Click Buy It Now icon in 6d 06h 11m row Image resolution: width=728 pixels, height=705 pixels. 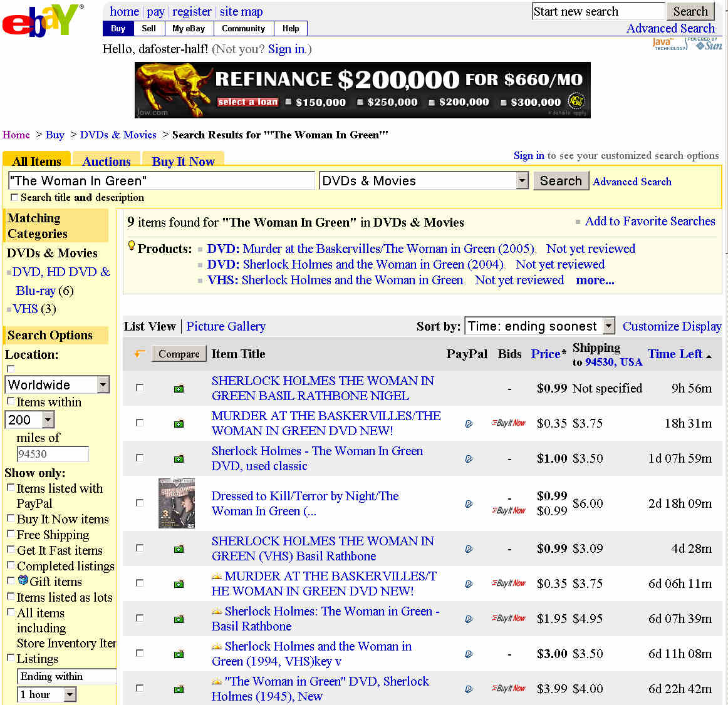tap(509, 584)
